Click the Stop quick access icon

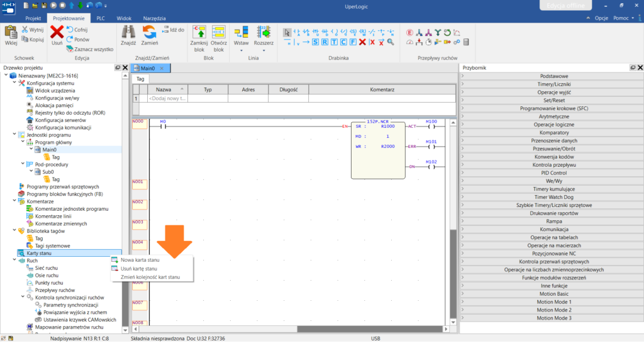[62, 5]
